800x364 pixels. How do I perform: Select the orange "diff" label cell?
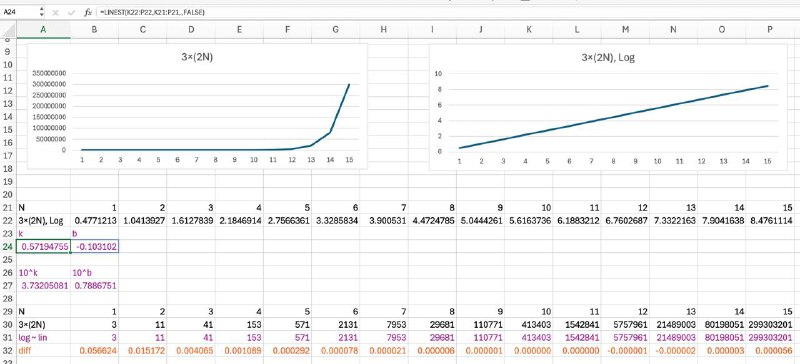click(43, 350)
